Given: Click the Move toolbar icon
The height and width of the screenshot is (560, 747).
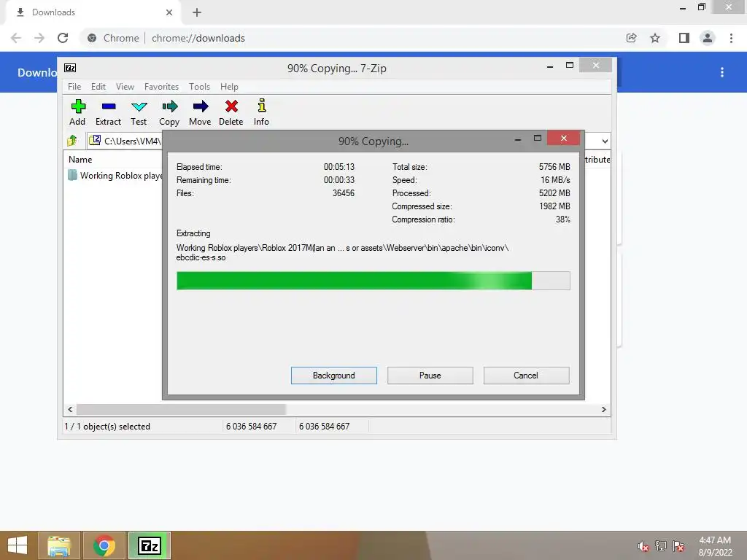Looking at the screenshot, I should pos(200,113).
